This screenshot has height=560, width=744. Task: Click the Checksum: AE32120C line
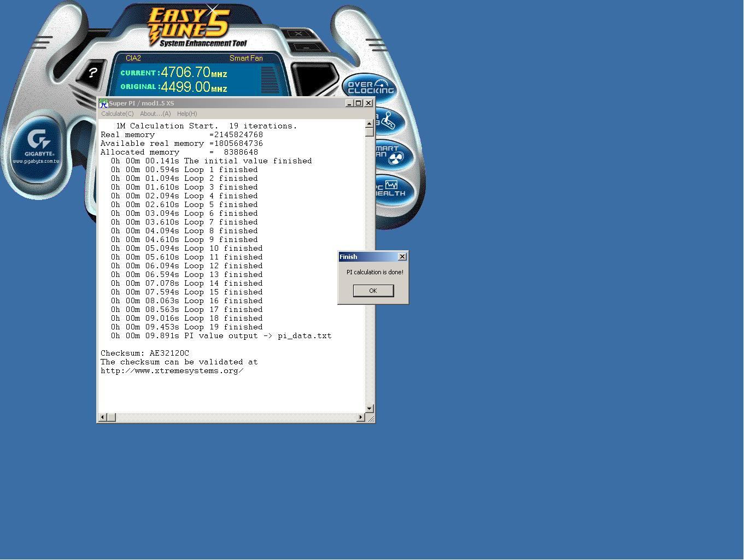pos(145,353)
